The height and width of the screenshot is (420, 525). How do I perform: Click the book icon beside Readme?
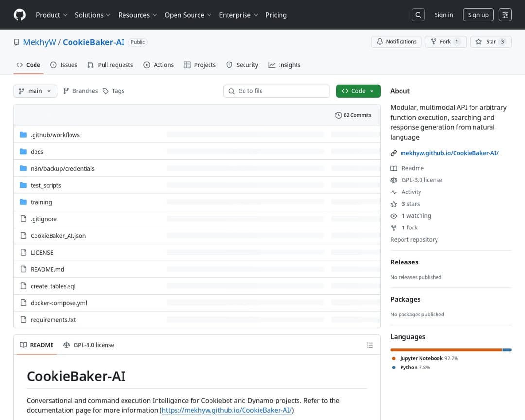coord(394,168)
